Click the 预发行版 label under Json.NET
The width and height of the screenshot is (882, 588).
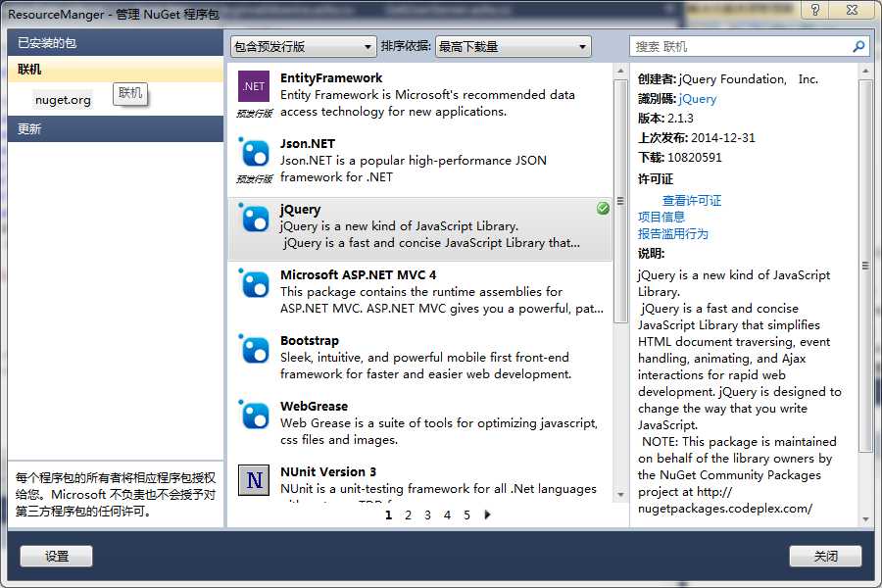pyautogui.click(x=254, y=179)
